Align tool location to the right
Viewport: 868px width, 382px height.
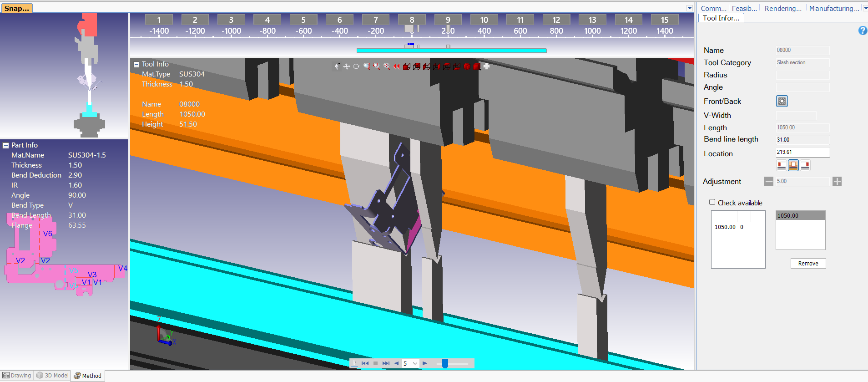click(x=805, y=165)
